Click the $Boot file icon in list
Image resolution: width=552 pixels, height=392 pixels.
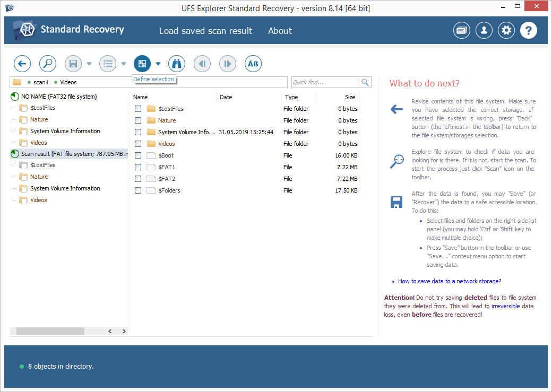click(151, 155)
